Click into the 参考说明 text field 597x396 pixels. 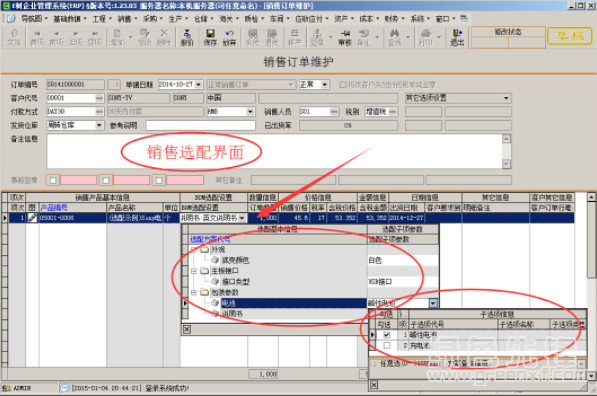click(x=201, y=125)
